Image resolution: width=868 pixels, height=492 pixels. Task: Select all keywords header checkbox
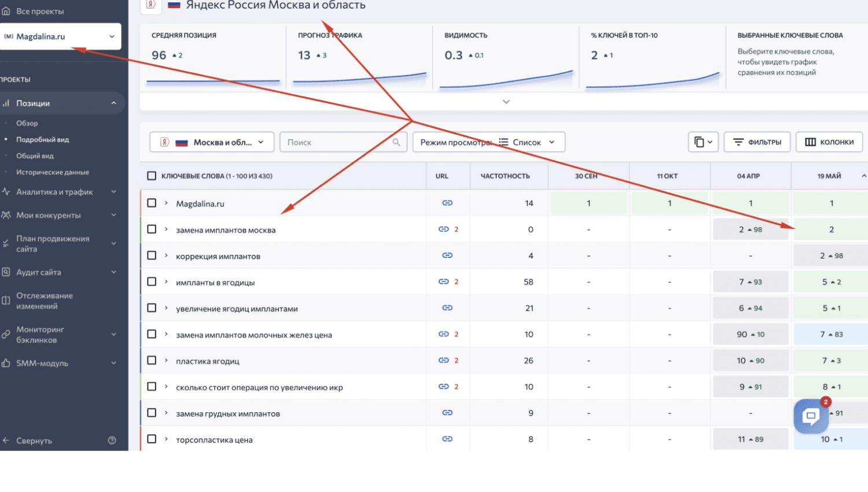pyautogui.click(x=152, y=176)
